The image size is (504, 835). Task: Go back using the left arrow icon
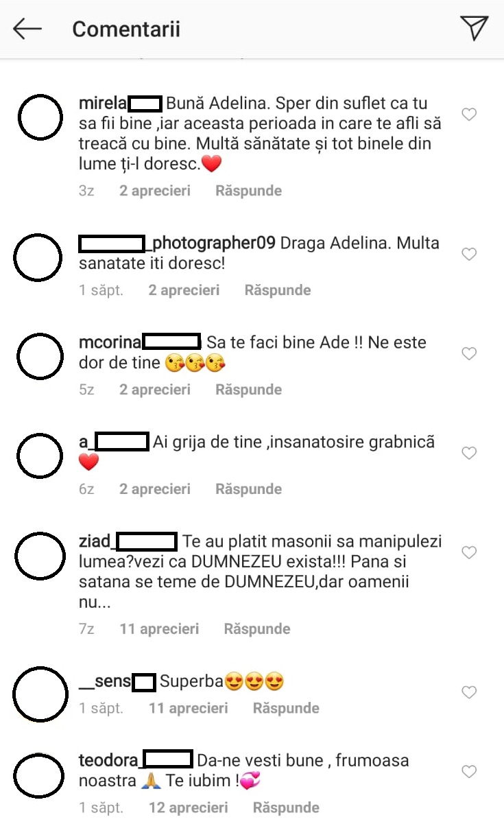point(27,29)
